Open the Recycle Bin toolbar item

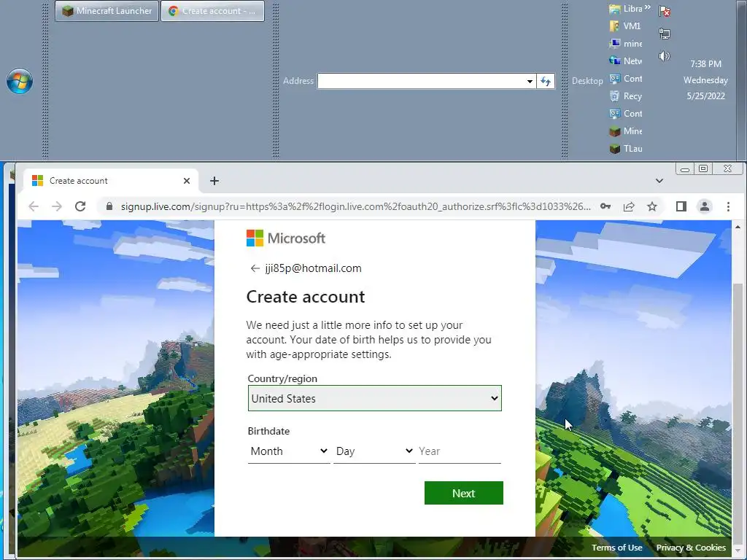tap(625, 96)
